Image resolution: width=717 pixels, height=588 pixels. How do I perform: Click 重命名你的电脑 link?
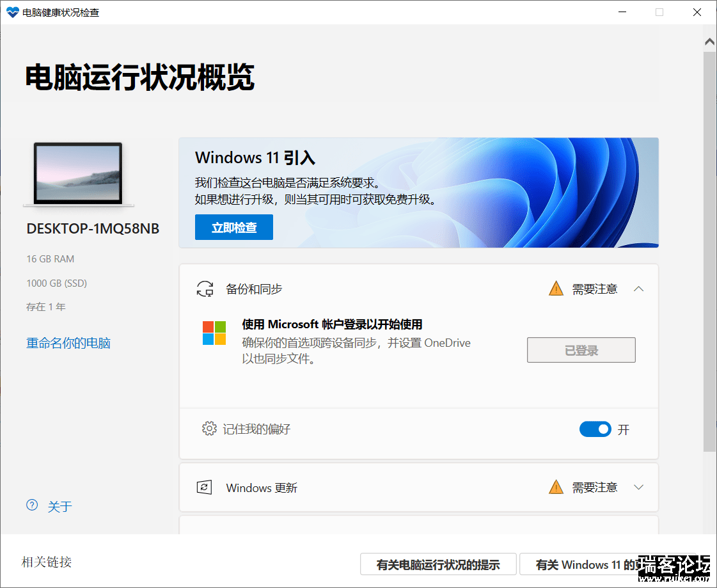point(68,343)
